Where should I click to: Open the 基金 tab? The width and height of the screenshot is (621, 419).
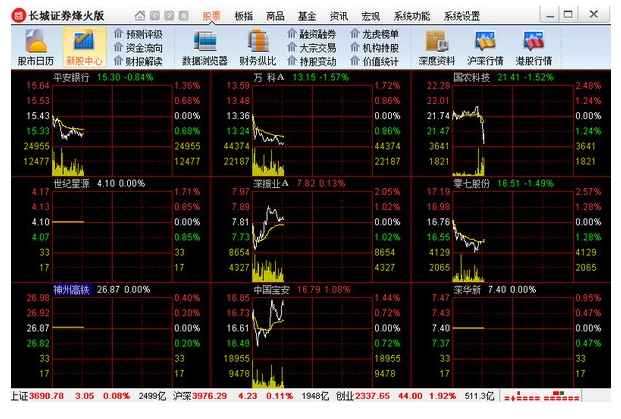[307, 16]
